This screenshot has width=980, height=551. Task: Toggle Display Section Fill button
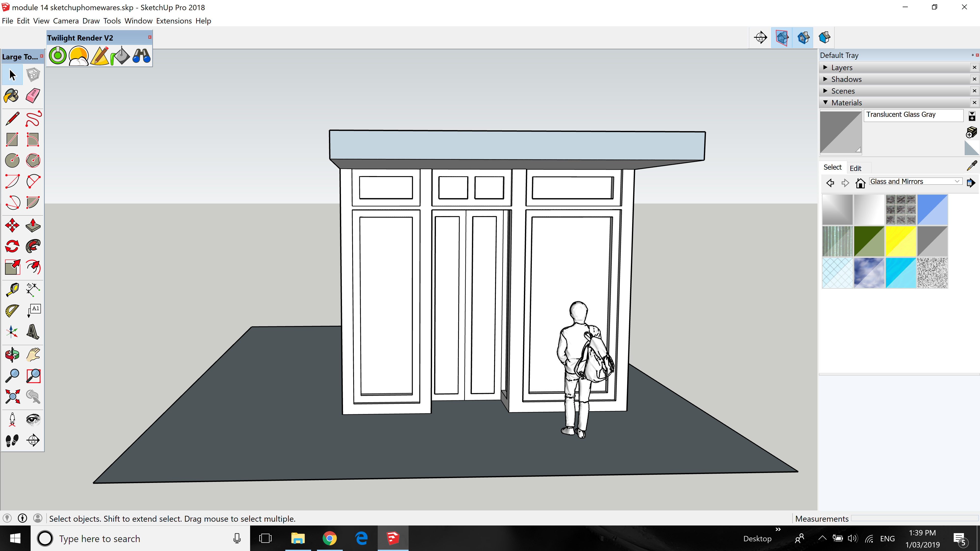point(824,37)
